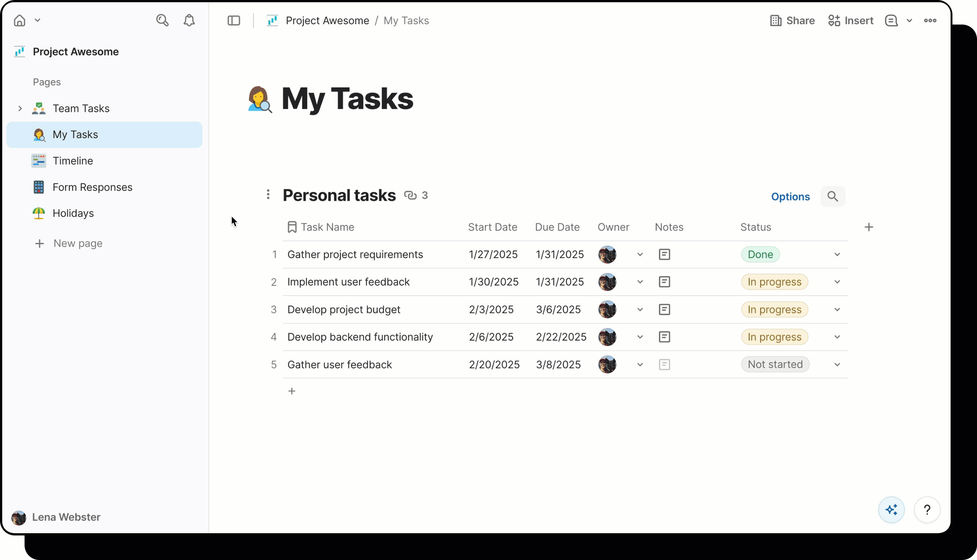Toggle the sidebar panel icon

(x=234, y=20)
